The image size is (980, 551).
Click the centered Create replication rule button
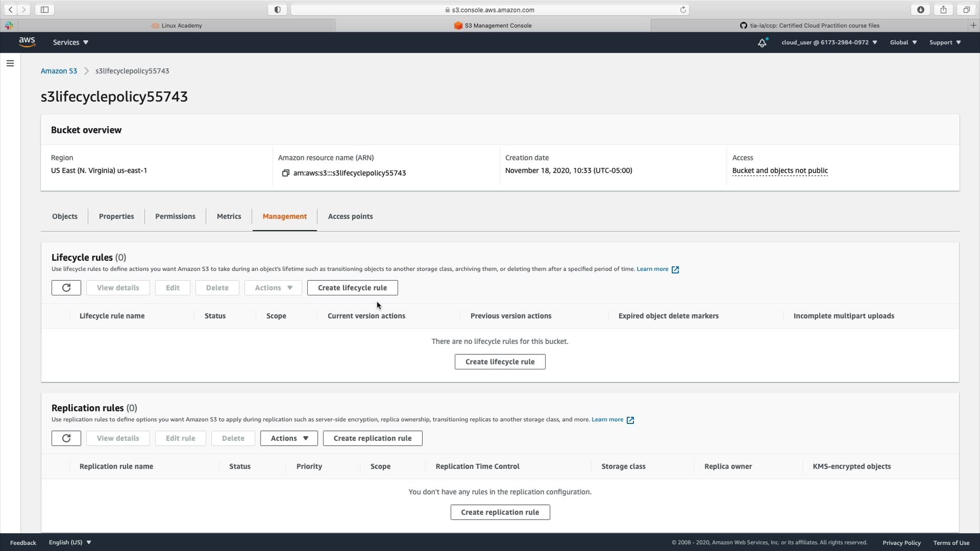(500, 512)
